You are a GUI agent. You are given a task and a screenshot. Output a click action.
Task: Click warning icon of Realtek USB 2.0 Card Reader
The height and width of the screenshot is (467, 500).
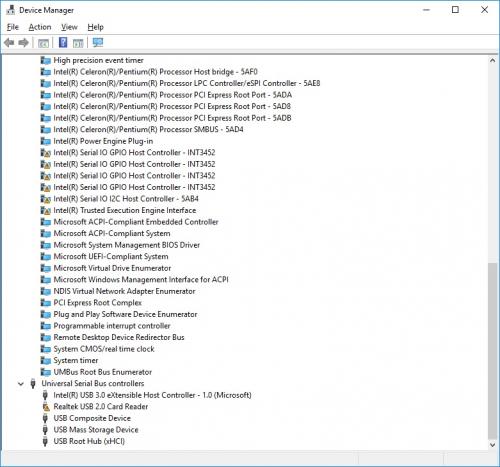(46, 407)
